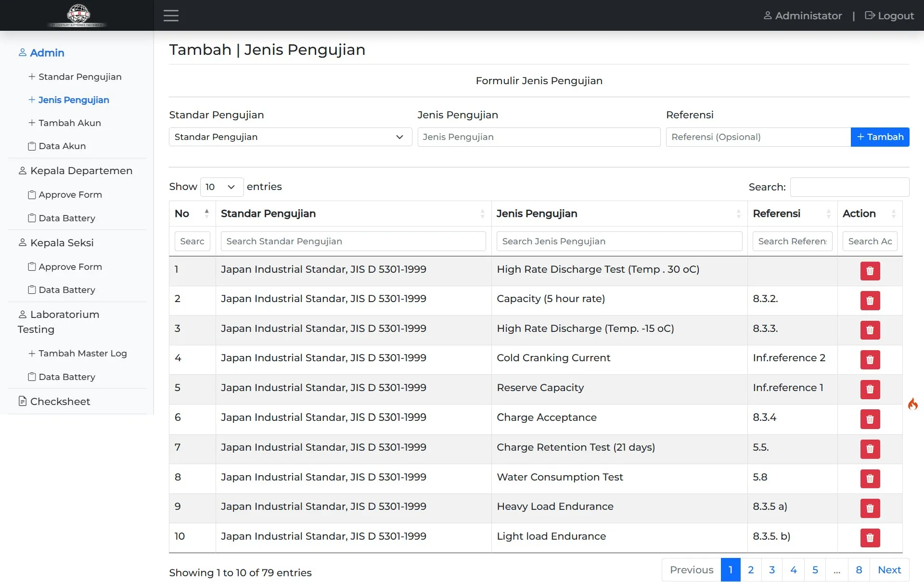The width and height of the screenshot is (924, 582).
Task: Remove the Reserve Capacity row
Action: [870, 390]
